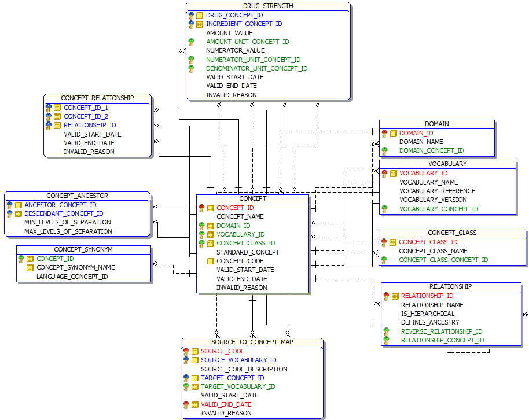
Task: Select the IS_HIERARCHICAL column in RELATIONSHIP table
Action: point(427,314)
